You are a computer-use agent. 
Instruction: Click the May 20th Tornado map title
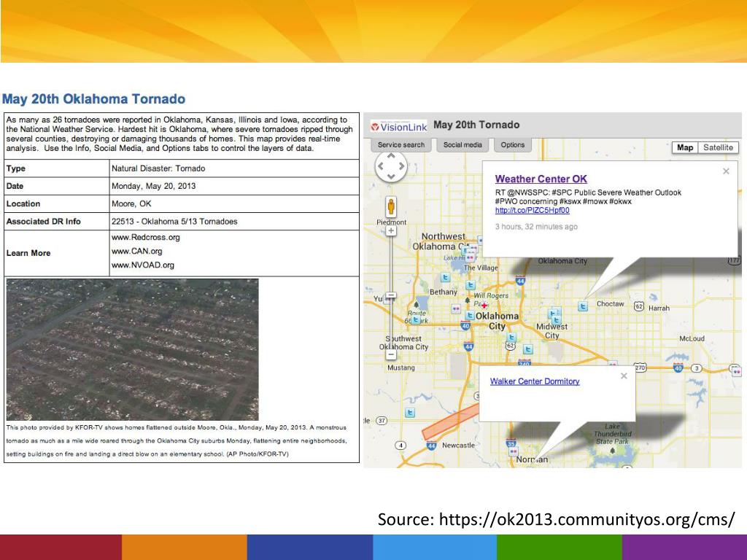tap(476, 125)
